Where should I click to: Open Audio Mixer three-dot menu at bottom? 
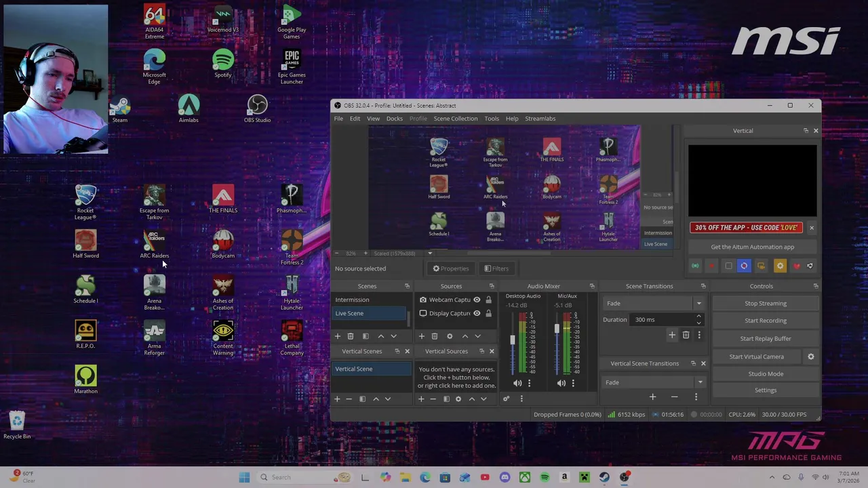point(521,399)
